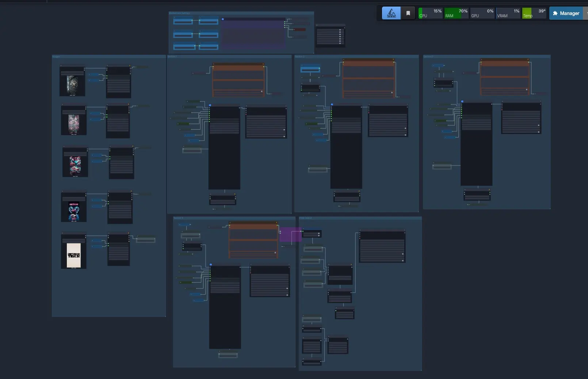
Task: Click the blue mountain workflow icon button
Action: click(391, 13)
